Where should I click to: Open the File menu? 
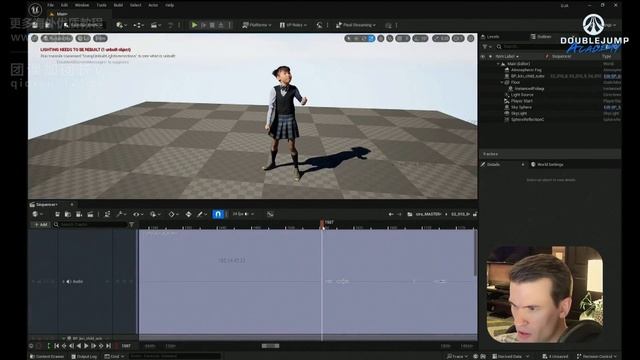[51, 5]
